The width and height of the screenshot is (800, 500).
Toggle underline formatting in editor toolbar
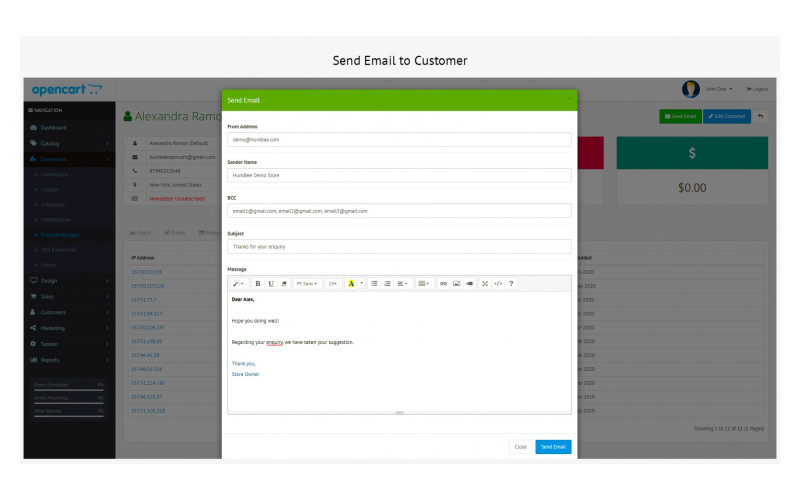pyautogui.click(x=270, y=284)
